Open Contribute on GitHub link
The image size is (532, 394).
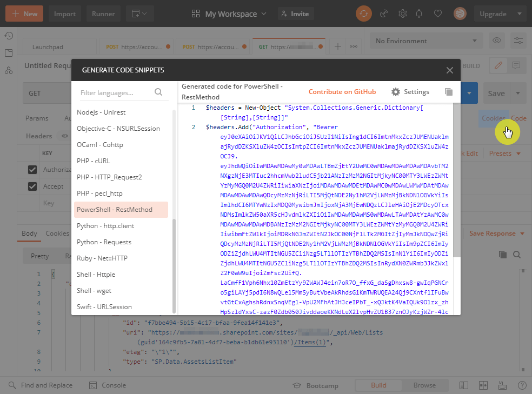point(342,92)
